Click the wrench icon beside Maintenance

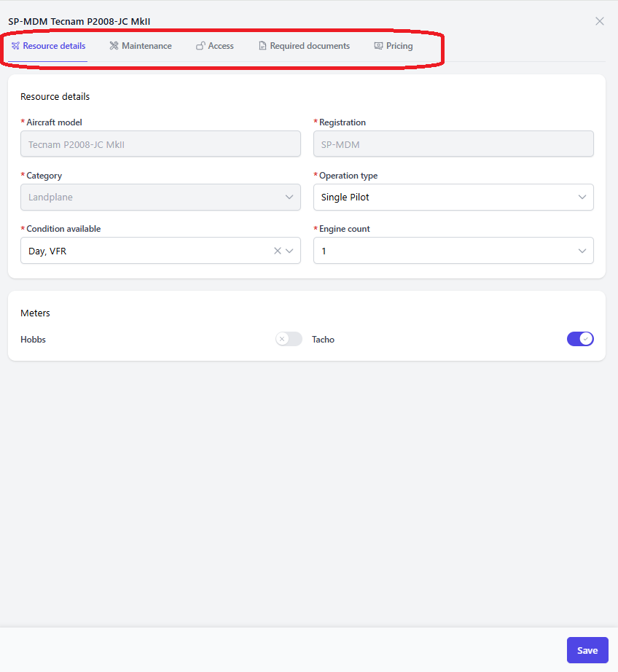coord(114,46)
